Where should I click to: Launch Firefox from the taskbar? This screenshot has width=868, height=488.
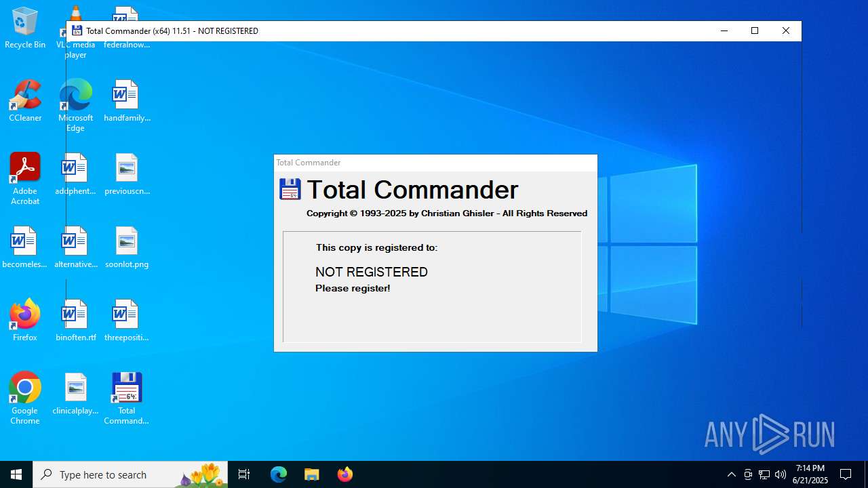344,474
